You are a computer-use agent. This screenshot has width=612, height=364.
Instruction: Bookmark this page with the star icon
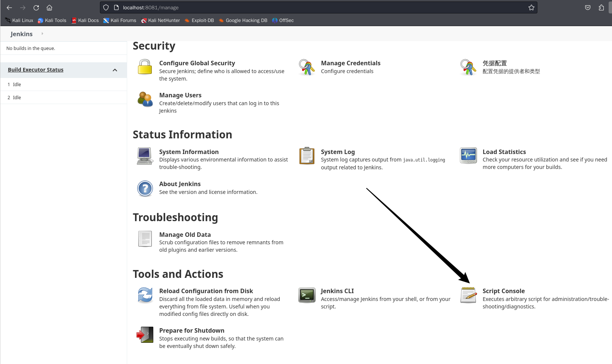coord(531,7)
